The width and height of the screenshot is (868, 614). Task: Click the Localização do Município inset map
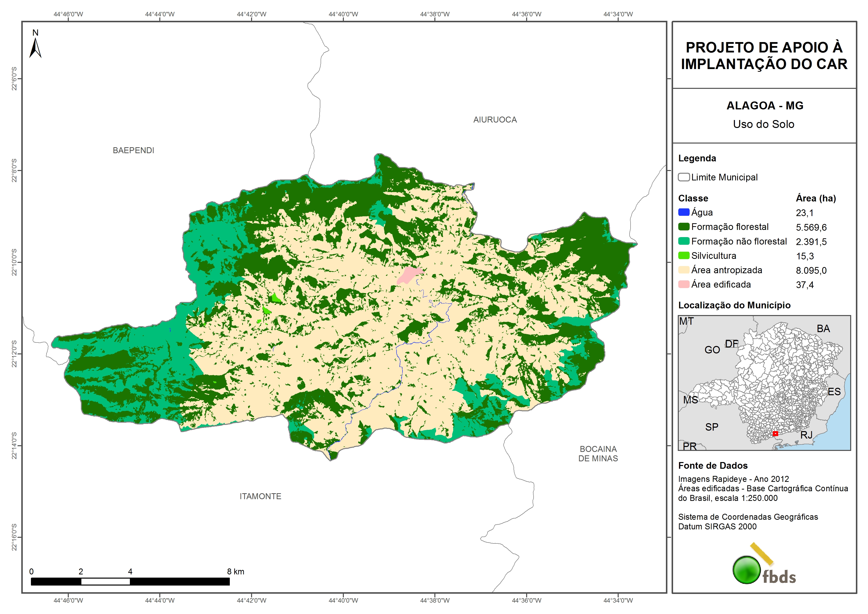tap(764, 382)
